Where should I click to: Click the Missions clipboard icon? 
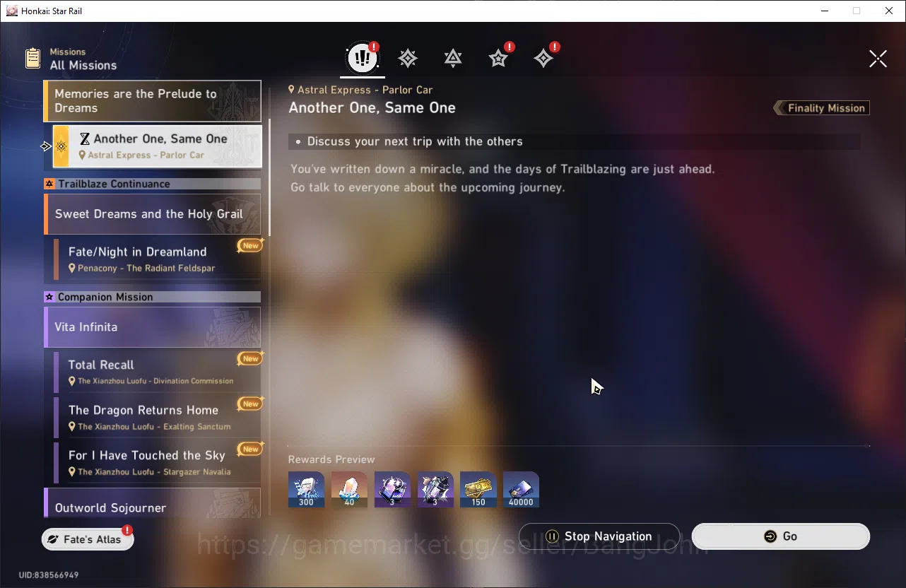(33, 58)
